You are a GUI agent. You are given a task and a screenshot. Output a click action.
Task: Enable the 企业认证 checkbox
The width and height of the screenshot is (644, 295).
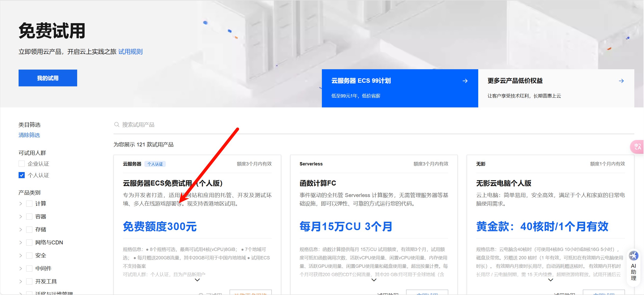pyautogui.click(x=22, y=164)
